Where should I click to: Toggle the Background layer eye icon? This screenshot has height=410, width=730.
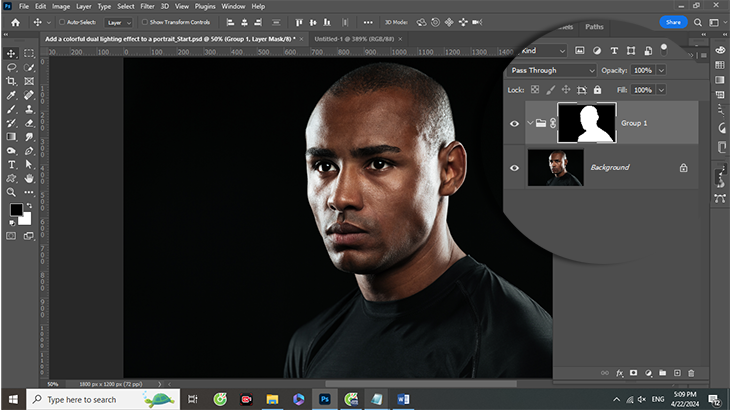(515, 168)
